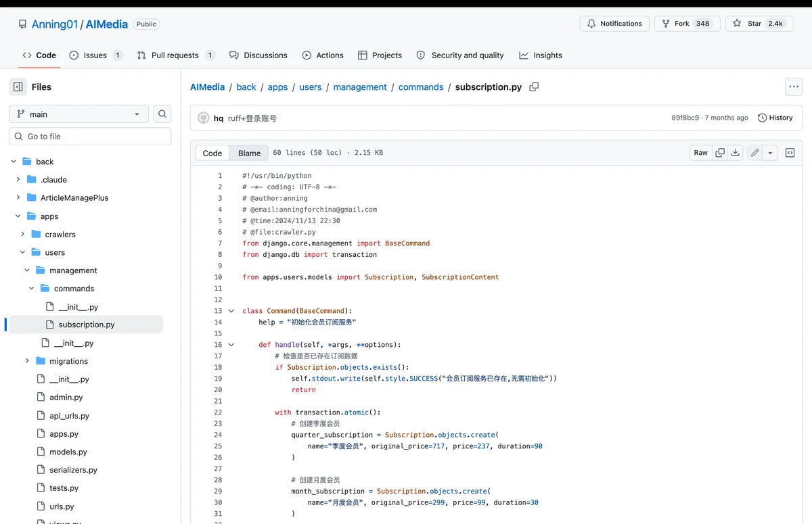Expand the crawlers folder
The image size is (812, 524).
point(23,234)
